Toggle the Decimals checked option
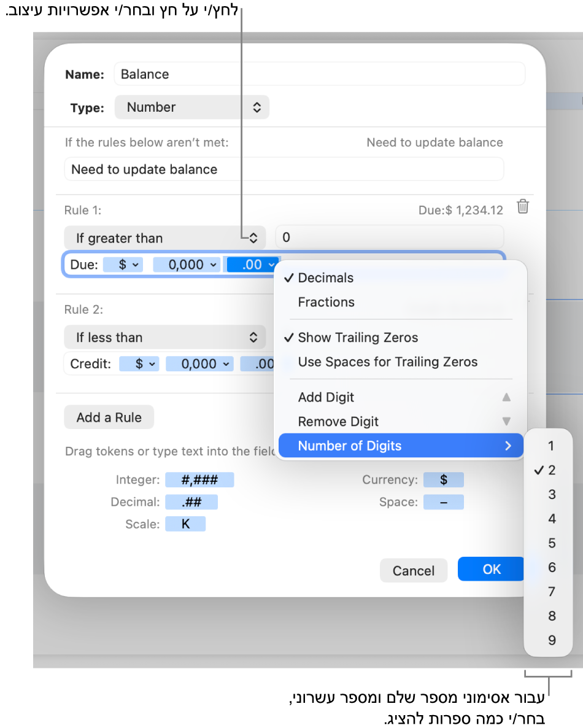The image size is (583, 728). (x=326, y=278)
